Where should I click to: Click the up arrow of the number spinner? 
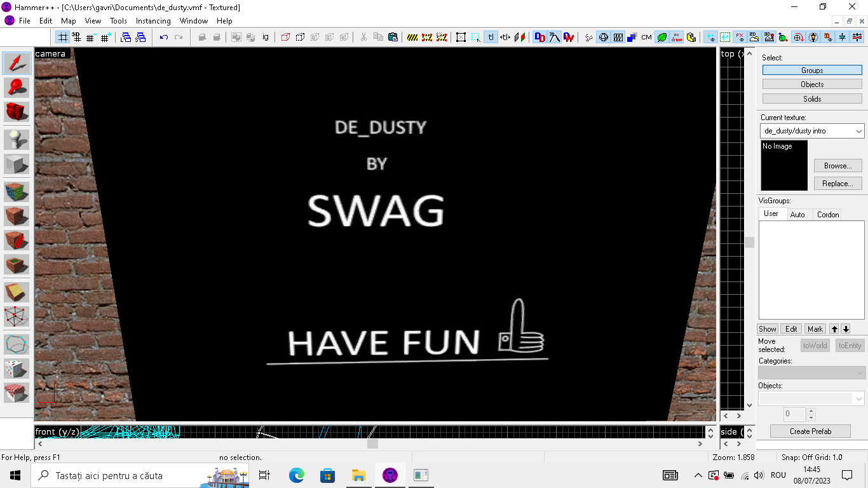coord(811,411)
